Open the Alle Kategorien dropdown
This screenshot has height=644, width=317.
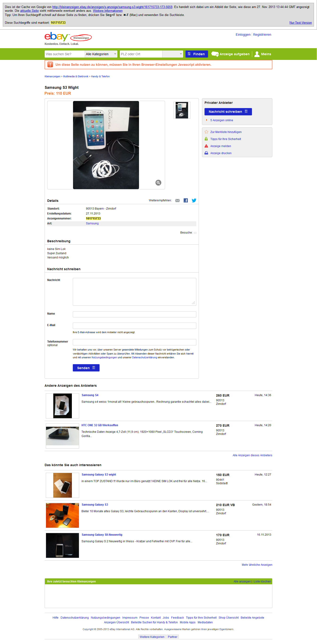101,54
